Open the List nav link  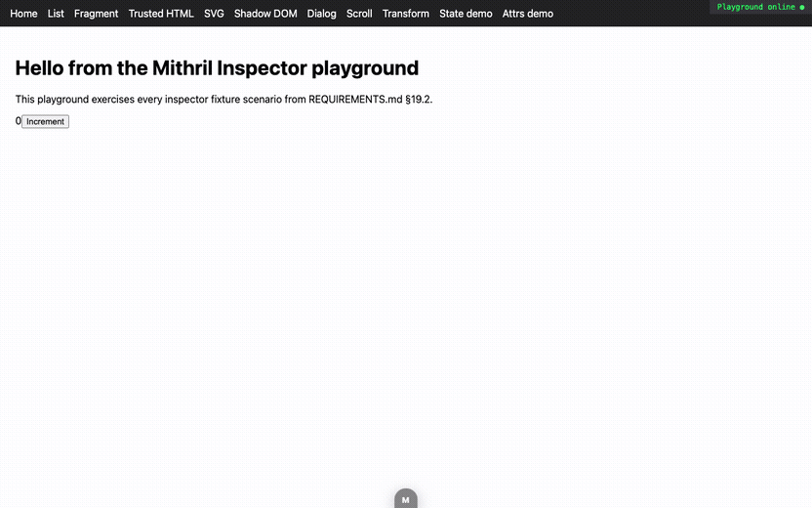56,14
